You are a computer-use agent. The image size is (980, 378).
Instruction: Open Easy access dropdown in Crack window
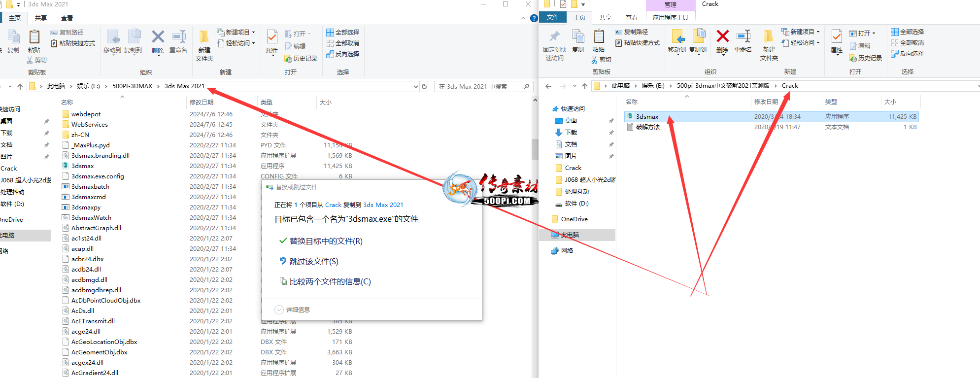pyautogui.click(x=801, y=42)
